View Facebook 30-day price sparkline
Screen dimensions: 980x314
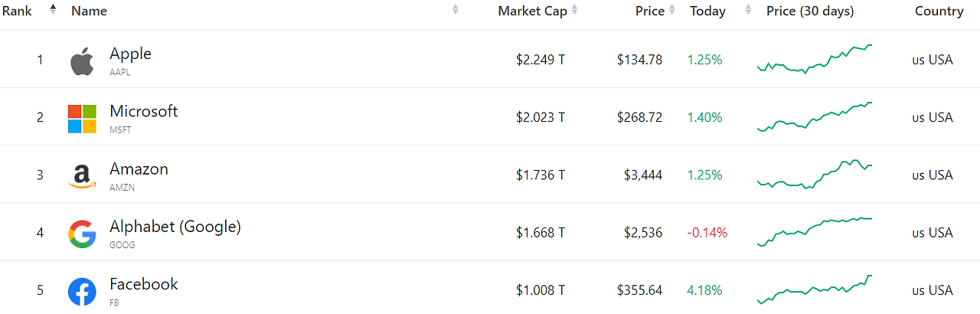815,289
